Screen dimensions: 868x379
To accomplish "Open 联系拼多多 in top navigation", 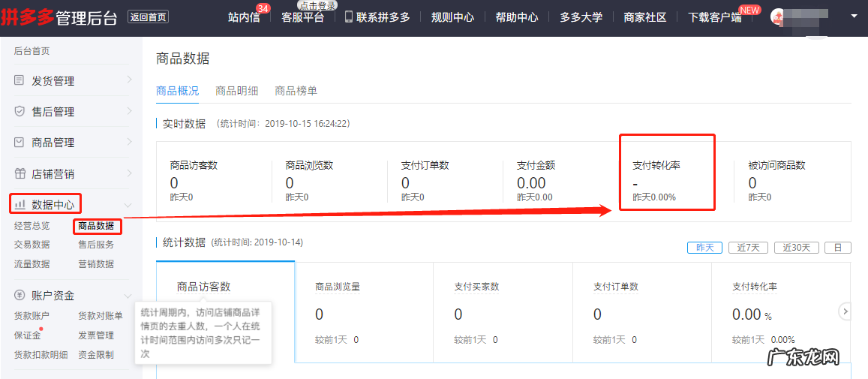I will tap(383, 17).
